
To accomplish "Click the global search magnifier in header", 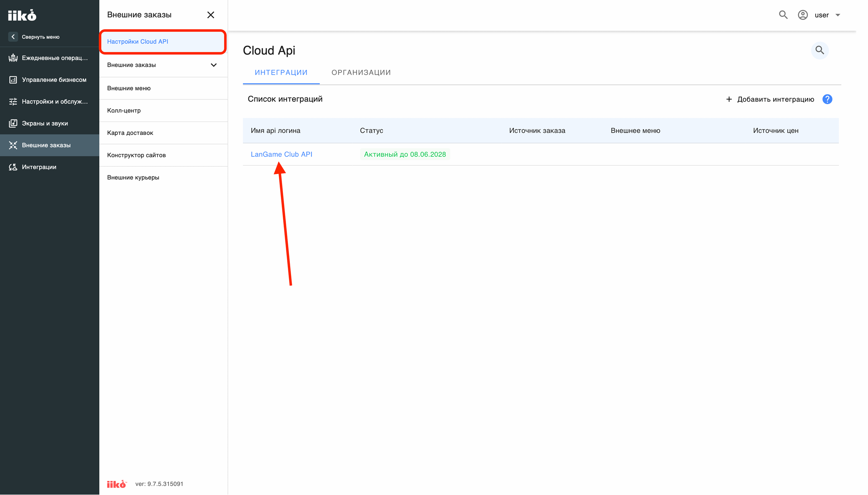I will click(783, 15).
